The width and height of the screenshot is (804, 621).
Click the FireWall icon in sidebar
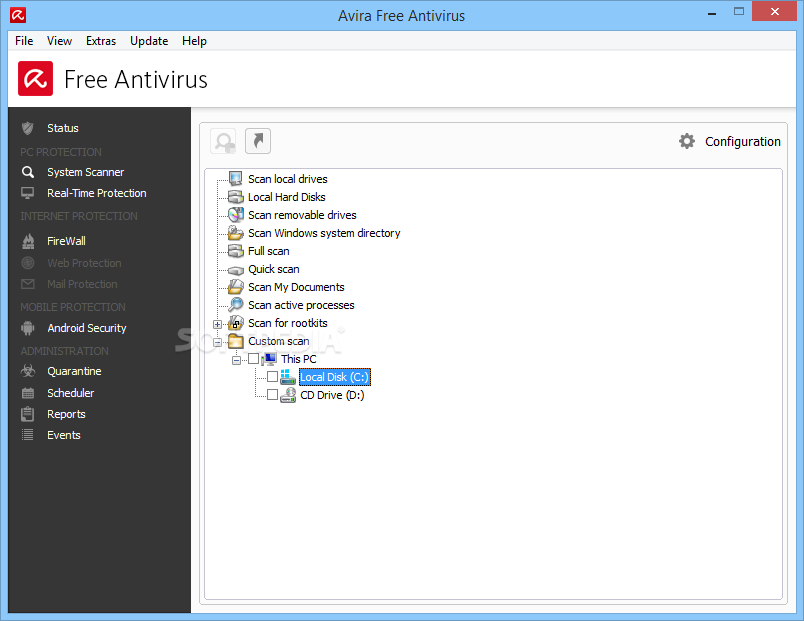[28, 241]
